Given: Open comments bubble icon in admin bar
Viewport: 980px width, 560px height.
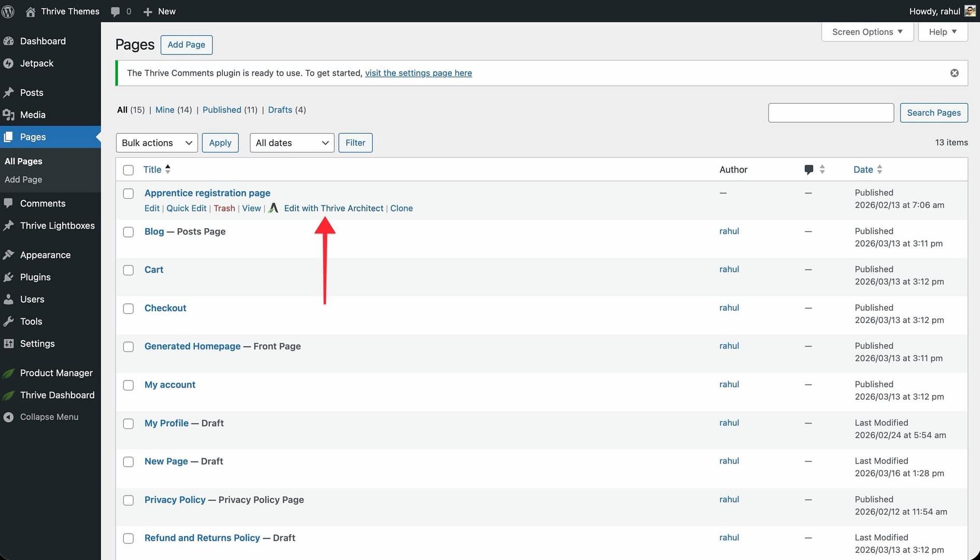Looking at the screenshot, I should tap(115, 11).
